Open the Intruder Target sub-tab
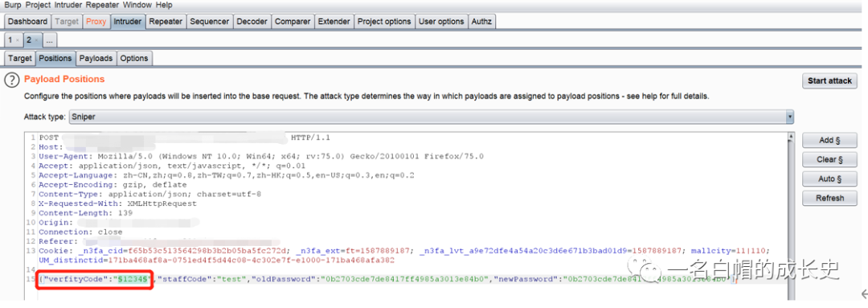 click(20, 58)
